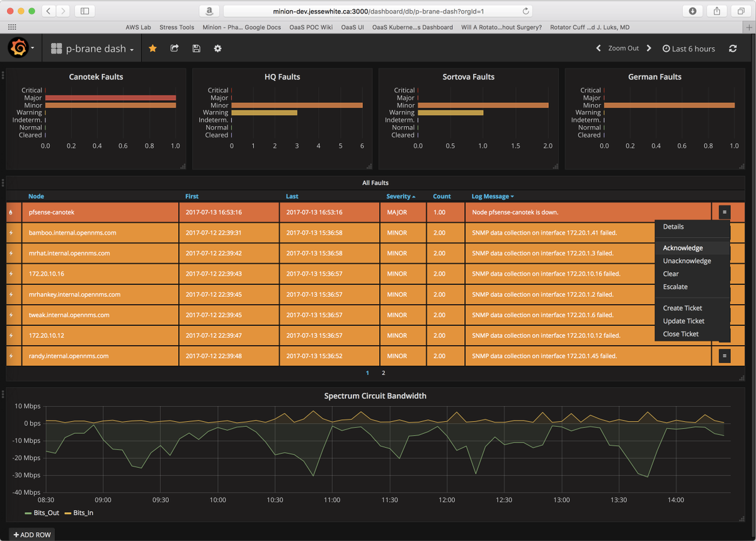Image resolution: width=756 pixels, height=541 pixels.
Task: Go forward in Safari
Action: (x=64, y=11)
